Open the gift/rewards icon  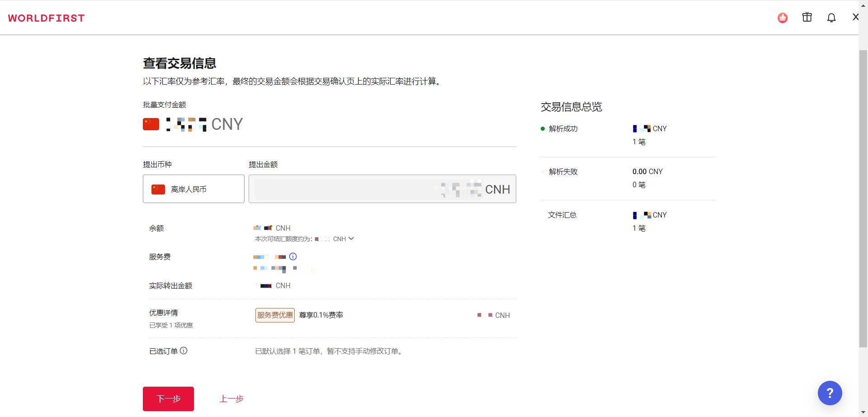tap(807, 17)
